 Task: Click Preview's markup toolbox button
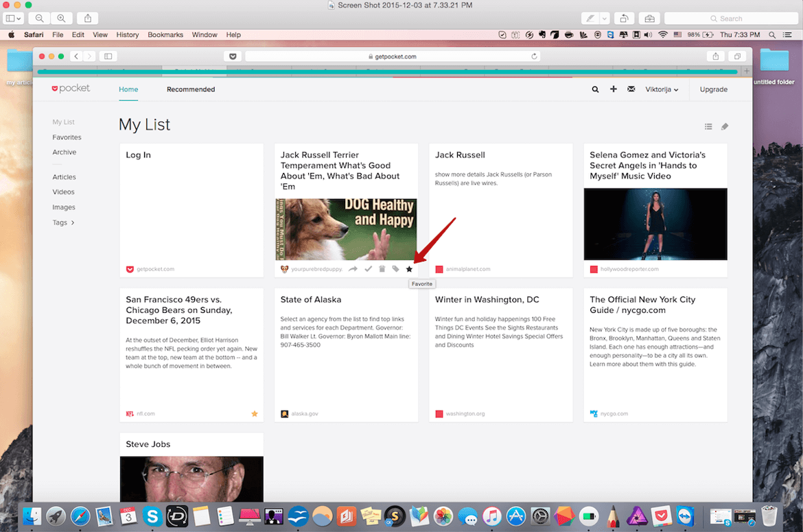pyautogui.click(x=649, y=19)
